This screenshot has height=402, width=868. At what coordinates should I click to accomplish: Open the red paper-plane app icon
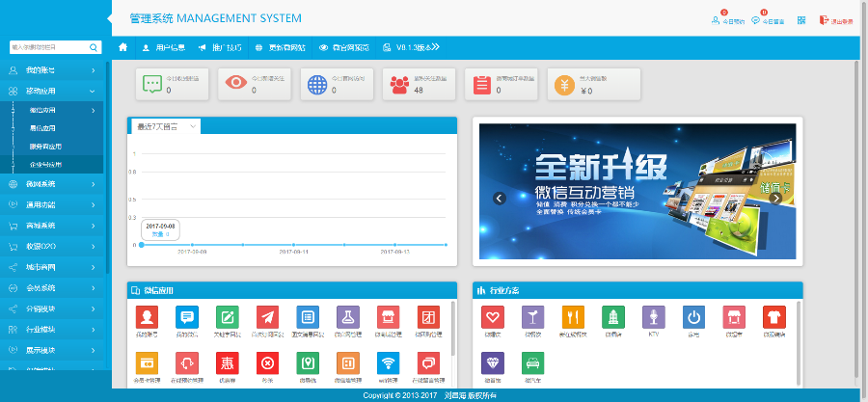pos(268,317)
